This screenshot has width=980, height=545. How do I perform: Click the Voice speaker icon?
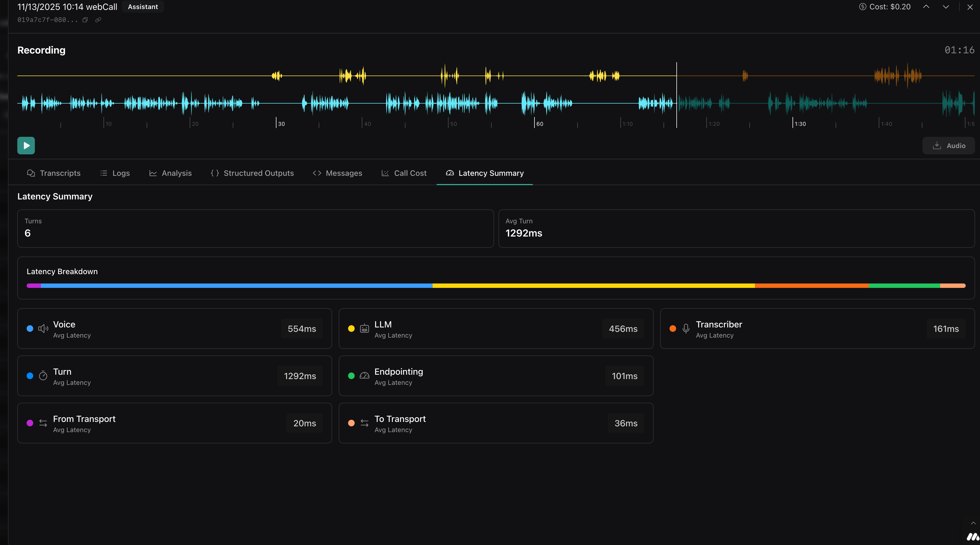point(43,329)
